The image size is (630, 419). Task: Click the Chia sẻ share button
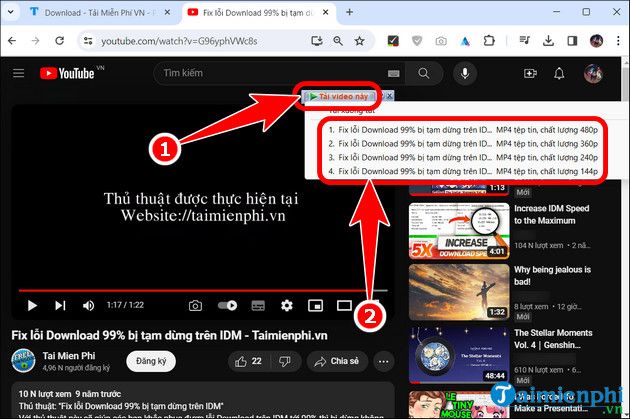(337, 362)
